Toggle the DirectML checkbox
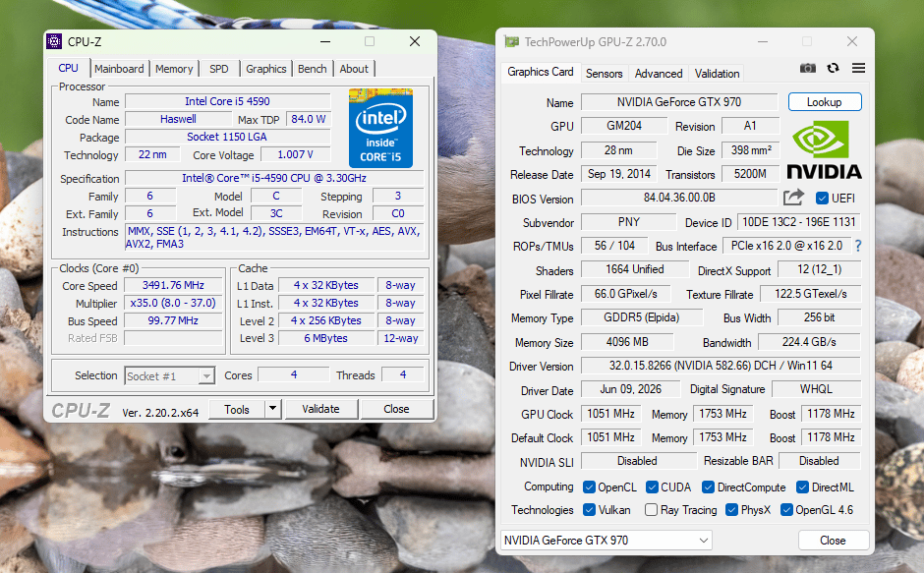This screenshot has width=924, height=573. tap(802, 487)
